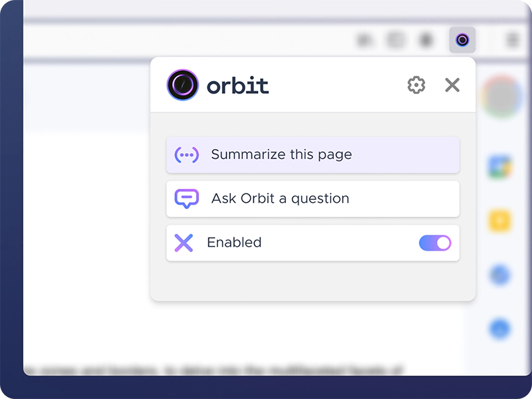
Task: Disable Orbit using the Enabled switch
Action: 434,243
